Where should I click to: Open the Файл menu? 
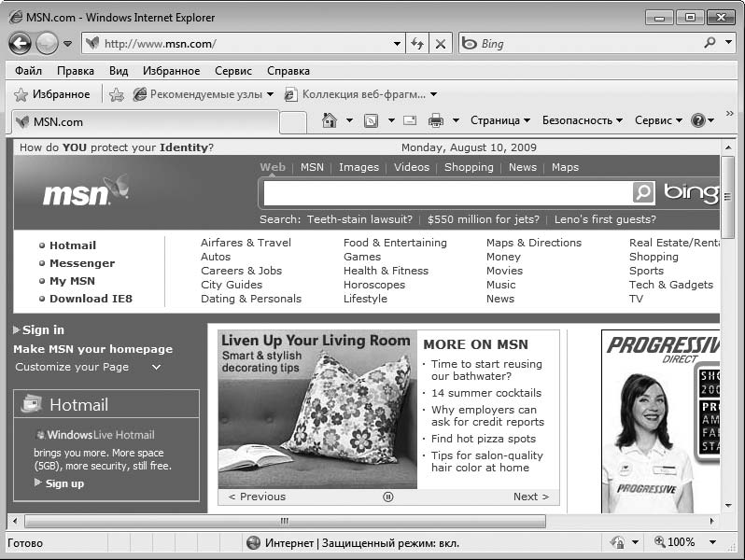pyautogui.click(x=29, y=71)
